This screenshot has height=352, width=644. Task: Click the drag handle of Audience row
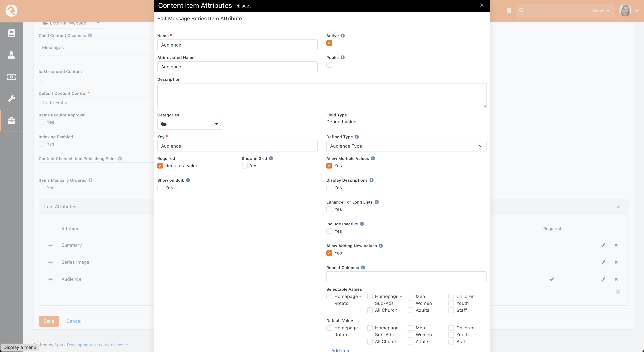pyautogui.click(x=50, y=280)
